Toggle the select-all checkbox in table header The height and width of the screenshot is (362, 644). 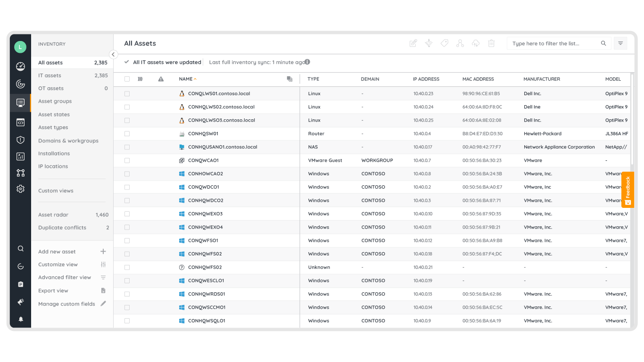coord(127,79)
